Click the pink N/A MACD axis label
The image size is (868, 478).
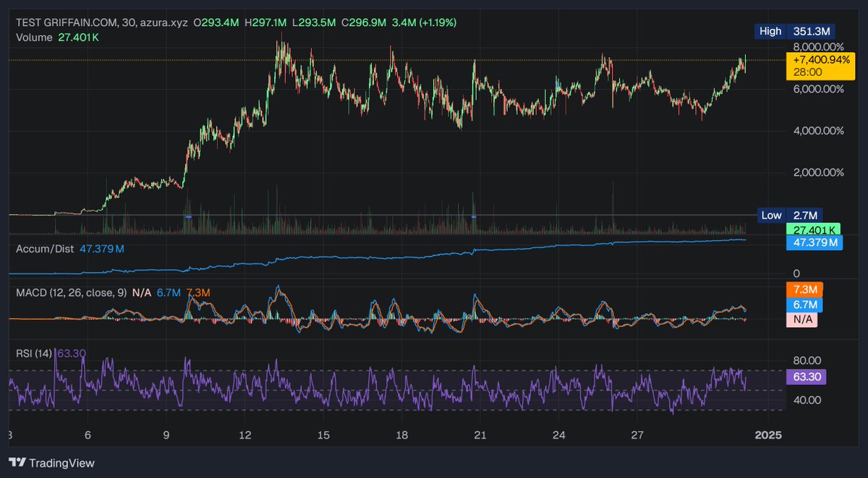click(x=801, y=320)
